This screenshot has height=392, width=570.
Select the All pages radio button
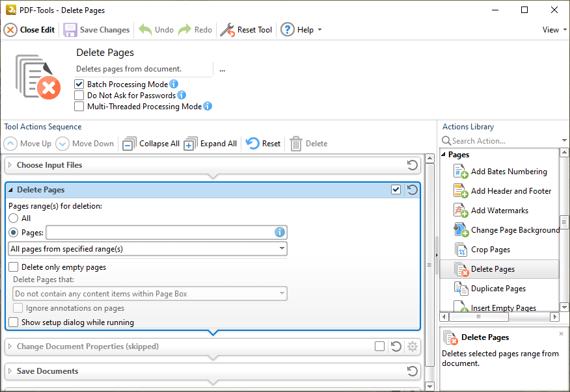[14, 218]
